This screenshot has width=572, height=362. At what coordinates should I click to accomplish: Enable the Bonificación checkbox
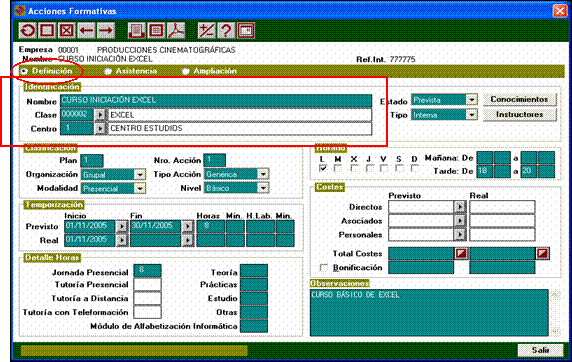tap(324, 268)
